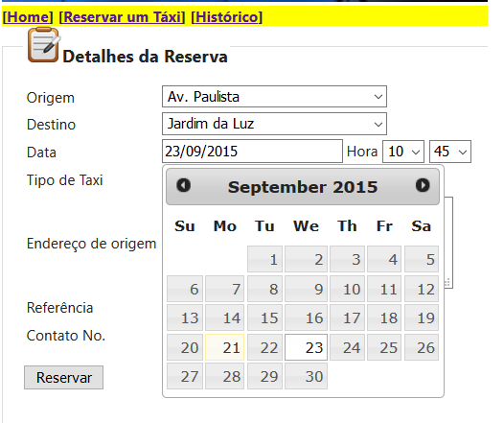
Task: Open the Home link
Action: pos(28,17)
